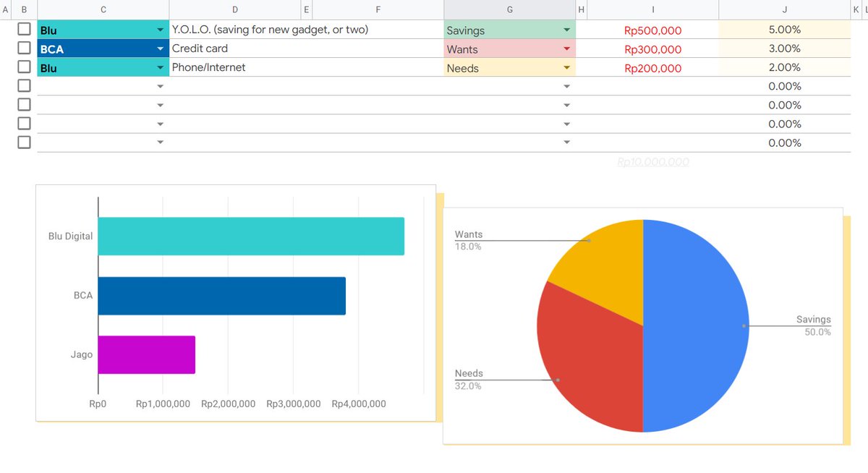
Task: Click the Needs 32.0% pie label
Action: tap(469, 380)
